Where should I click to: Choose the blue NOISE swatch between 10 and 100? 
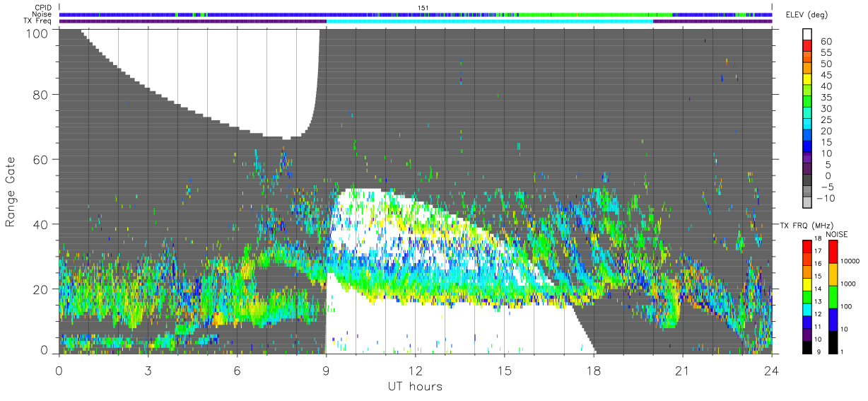coord(835,318)
